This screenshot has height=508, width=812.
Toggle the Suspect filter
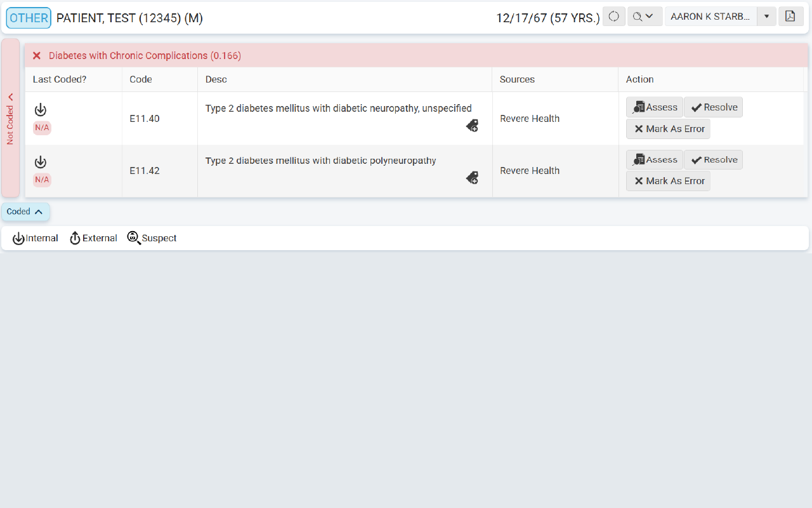(152, 238)
